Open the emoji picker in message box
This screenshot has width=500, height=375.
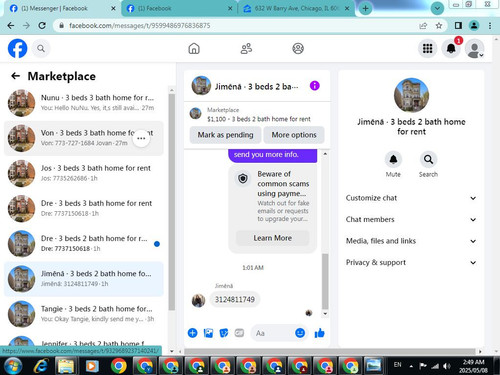click(300, 333)
